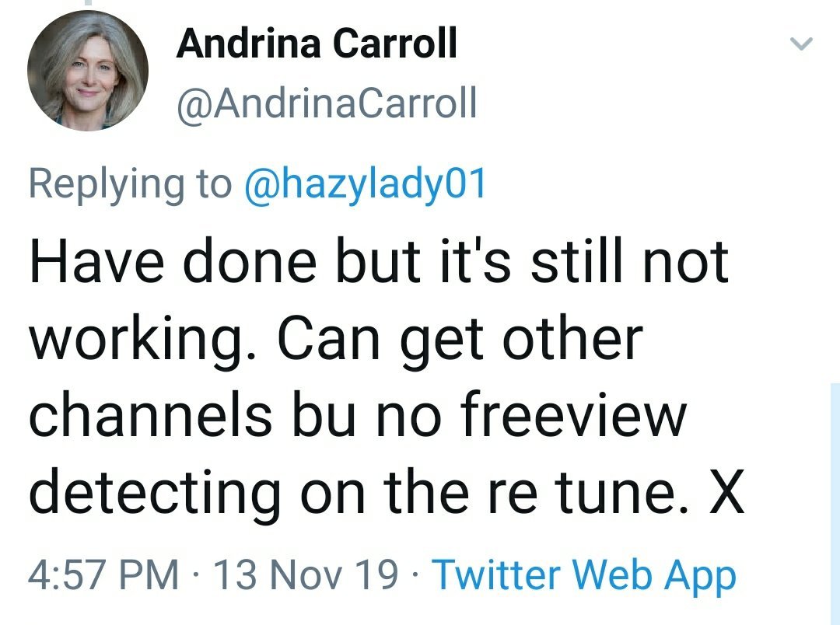Click the display name Andrina Carroll

click(317, 44)
